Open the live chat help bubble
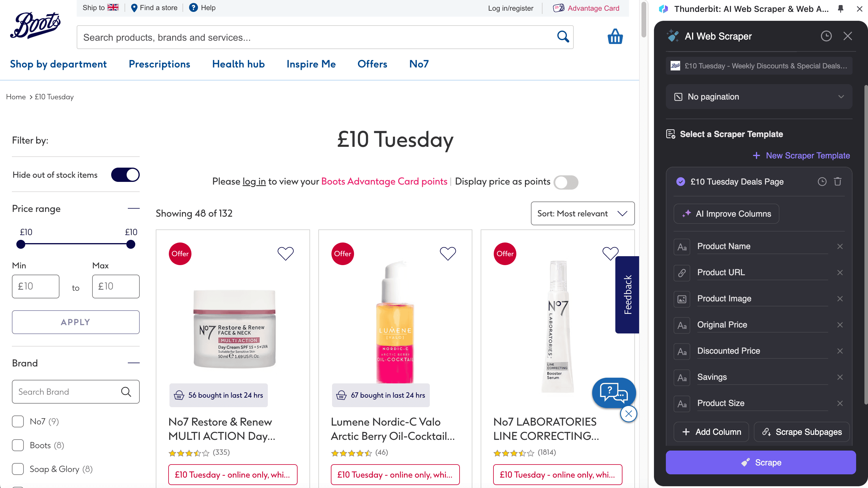Image resolution: width=868 pixels, height=488 pixels. [x=614, y=393]
